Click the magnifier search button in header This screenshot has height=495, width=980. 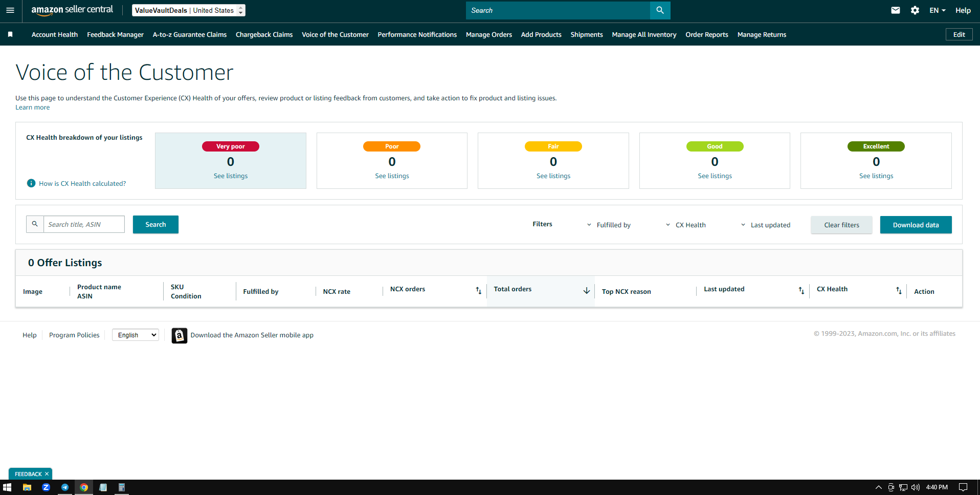coord(660,10)
